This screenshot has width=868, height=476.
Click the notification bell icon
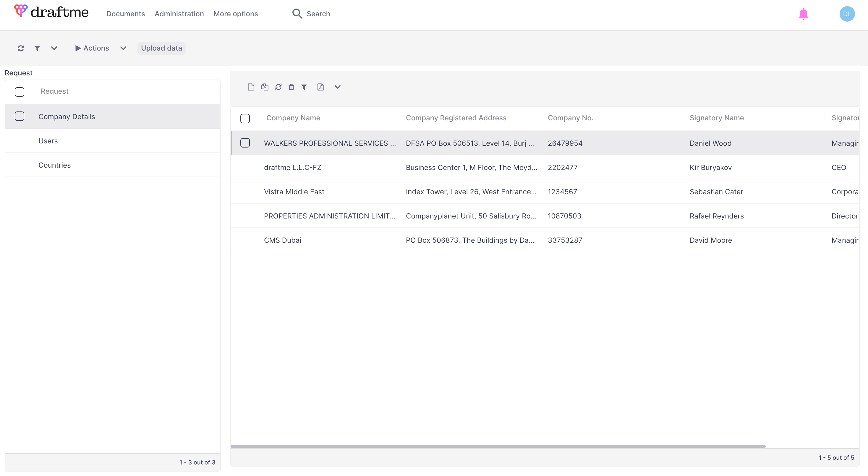(803, 14)
